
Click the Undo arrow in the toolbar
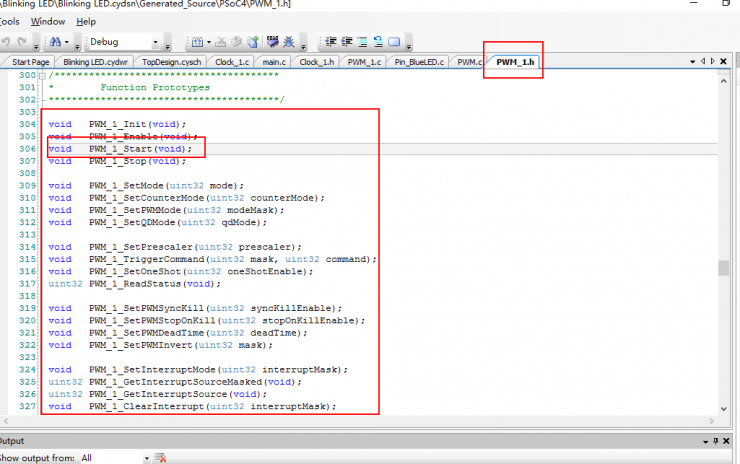pos(7,42)
